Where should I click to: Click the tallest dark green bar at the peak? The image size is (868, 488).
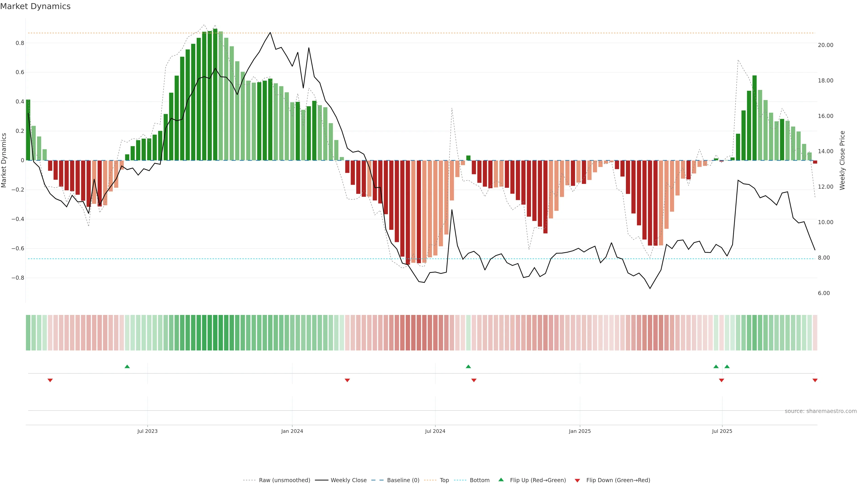[215, 94]
